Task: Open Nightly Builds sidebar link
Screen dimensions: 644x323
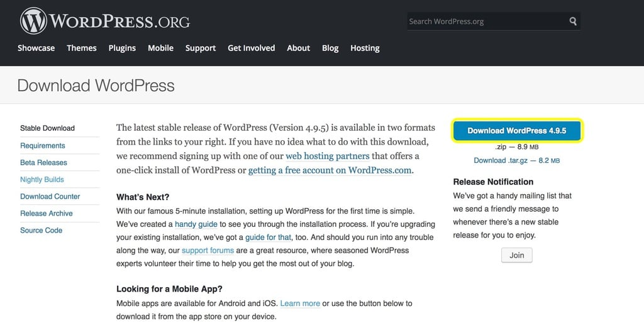Action: coord(42,179)
